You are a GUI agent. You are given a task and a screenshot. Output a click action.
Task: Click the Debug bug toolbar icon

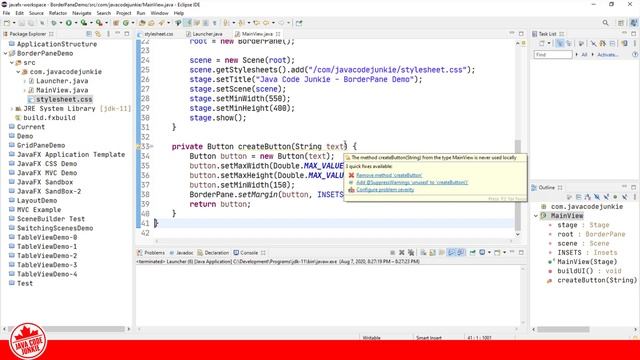coord(53,23)
